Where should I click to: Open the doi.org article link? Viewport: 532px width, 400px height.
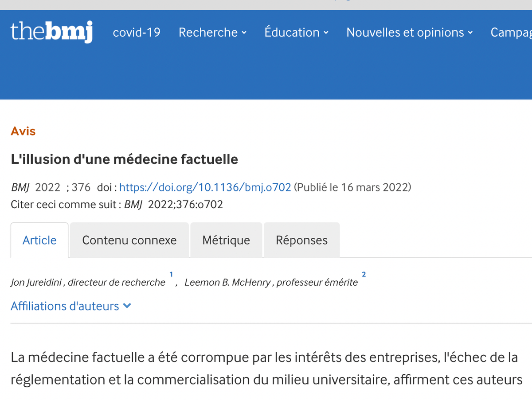click(x=205, y=187)
